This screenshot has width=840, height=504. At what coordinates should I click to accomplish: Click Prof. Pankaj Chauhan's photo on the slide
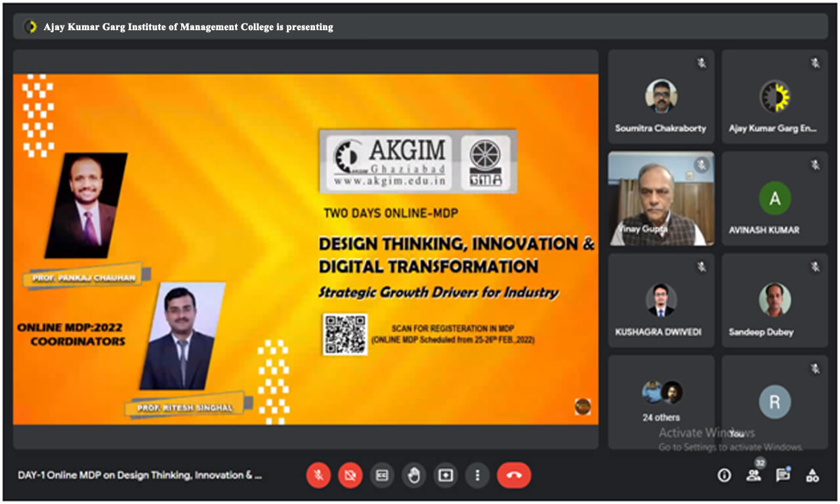[x=86, y=205]
